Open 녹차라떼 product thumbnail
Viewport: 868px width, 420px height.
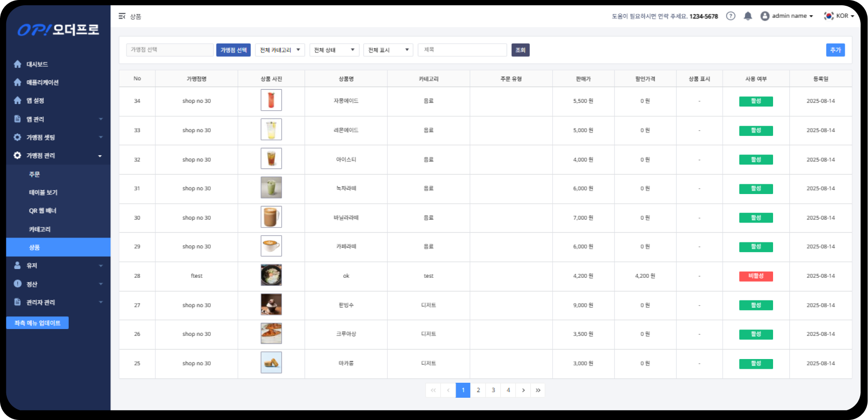pyautogui.click(x=271, y=188)
